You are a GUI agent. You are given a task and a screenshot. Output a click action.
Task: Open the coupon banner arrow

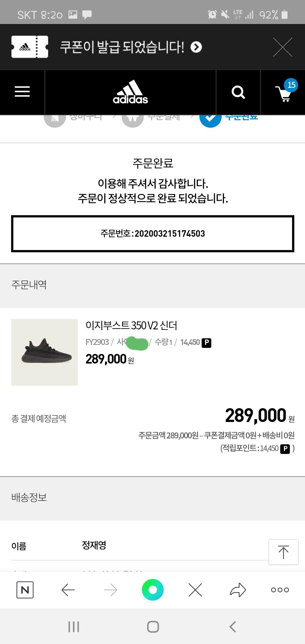click(196, 47)
